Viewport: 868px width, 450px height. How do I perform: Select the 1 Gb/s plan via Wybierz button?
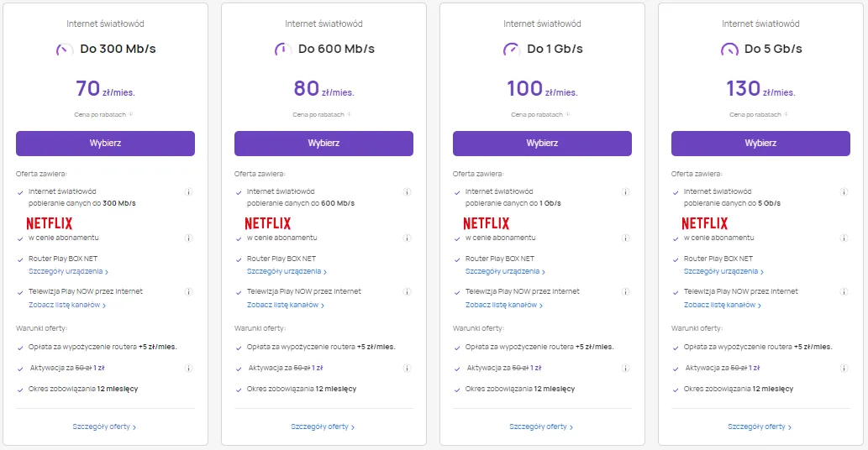point(542,144)
